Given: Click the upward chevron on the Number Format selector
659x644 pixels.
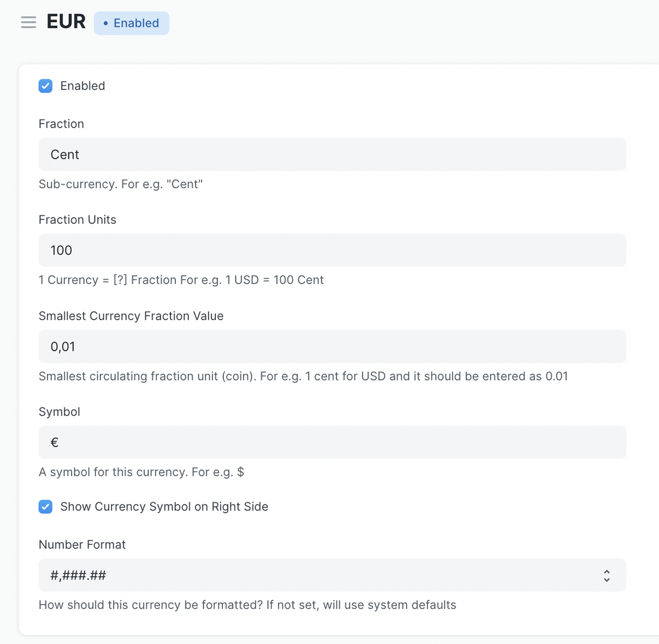Looking at the screenshot, I should [607, 572].
